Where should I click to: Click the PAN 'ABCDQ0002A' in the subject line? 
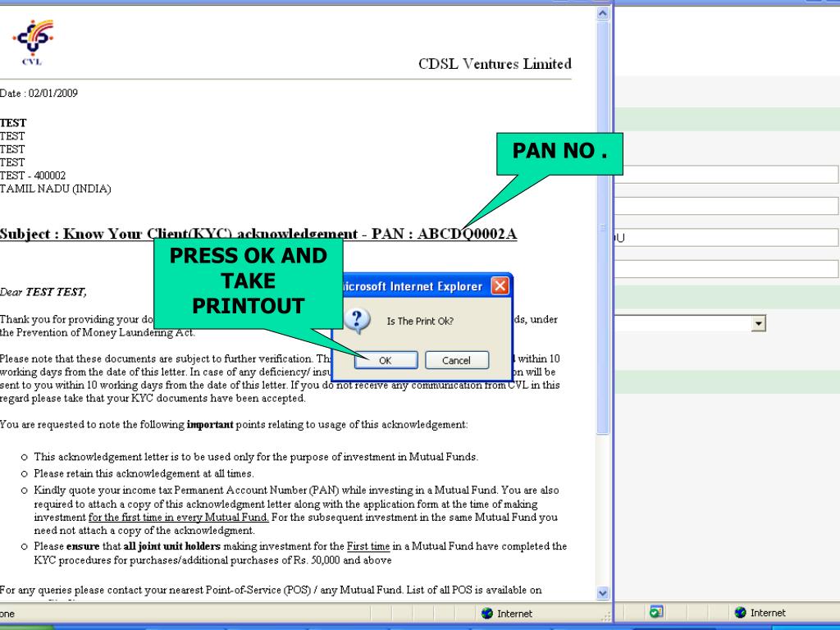coord(467,234)
